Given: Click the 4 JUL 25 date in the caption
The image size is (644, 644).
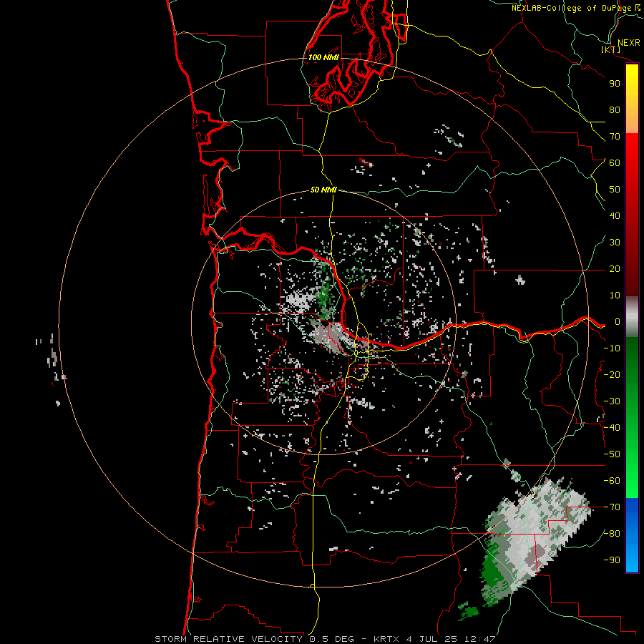Looking at the screenshot, I should (432, 639).
